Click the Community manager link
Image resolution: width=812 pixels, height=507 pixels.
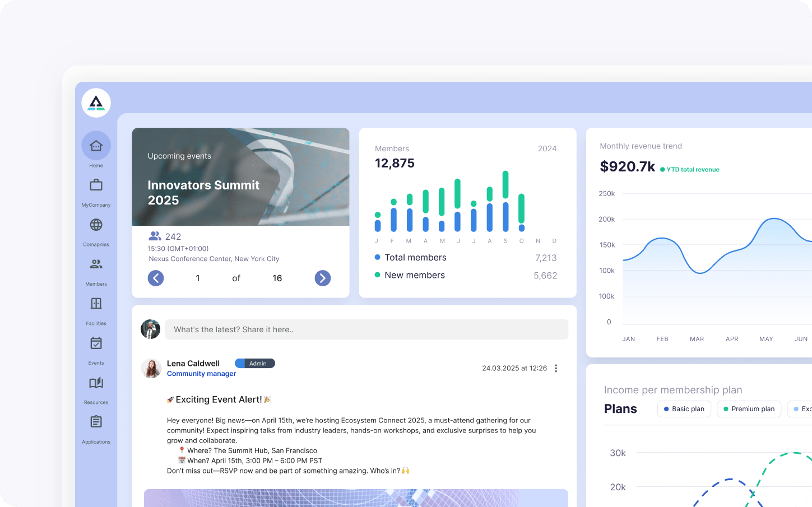pos(201,374)
